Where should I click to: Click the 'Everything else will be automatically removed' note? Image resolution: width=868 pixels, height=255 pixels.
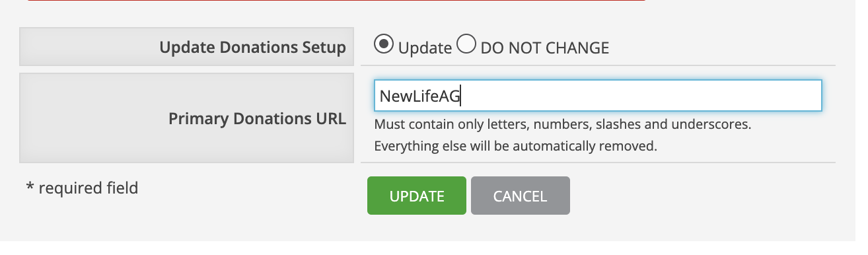click(516, 146)
